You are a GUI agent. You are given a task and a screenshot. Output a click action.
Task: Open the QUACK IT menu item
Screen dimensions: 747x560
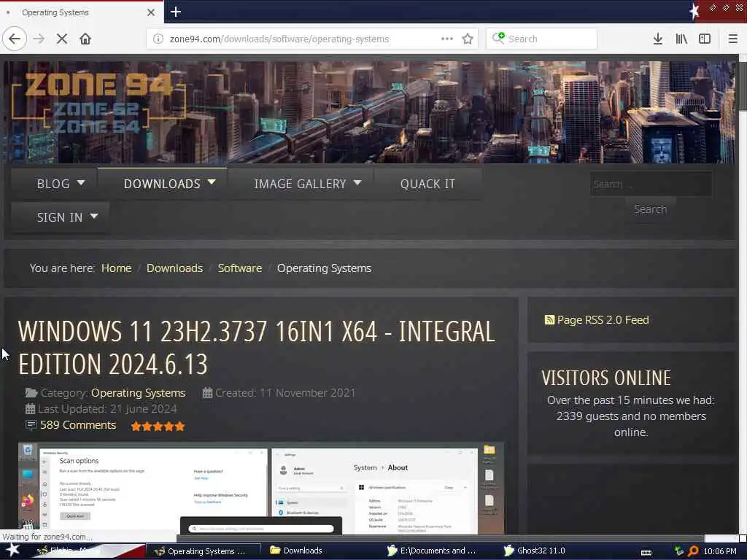click(x=427, y=184)
